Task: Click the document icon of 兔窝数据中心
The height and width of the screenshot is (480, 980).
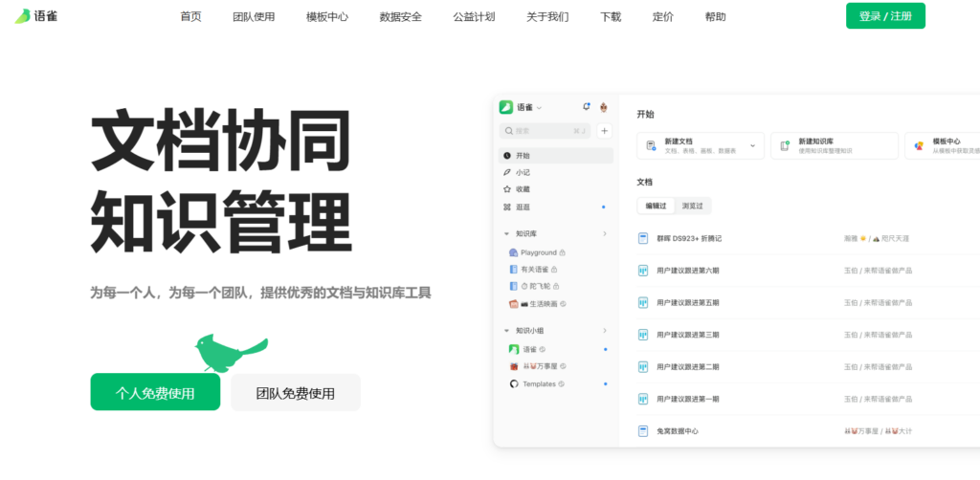Action: coord(642,431)
